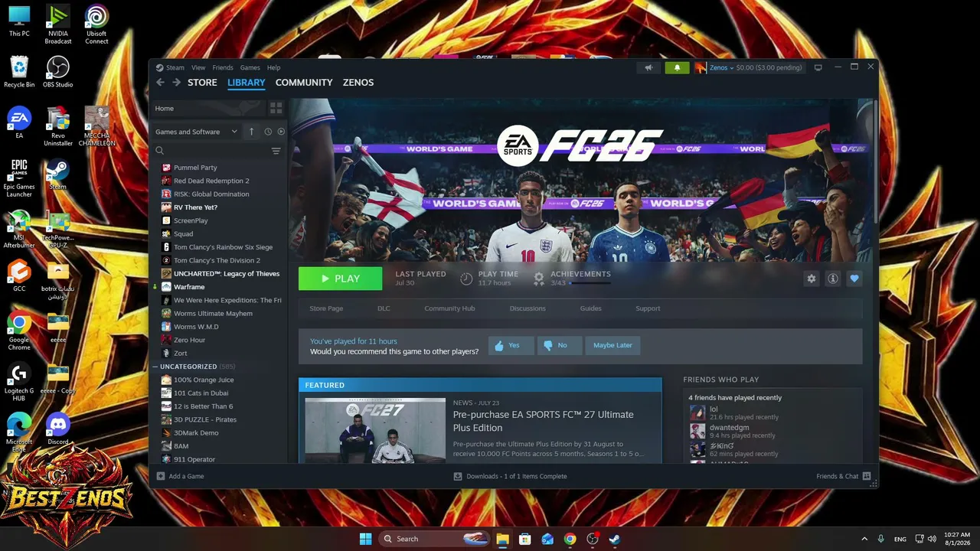Open FC 26 game info icon
Viewport: 980px width, 551px height.
pos(833,279)
